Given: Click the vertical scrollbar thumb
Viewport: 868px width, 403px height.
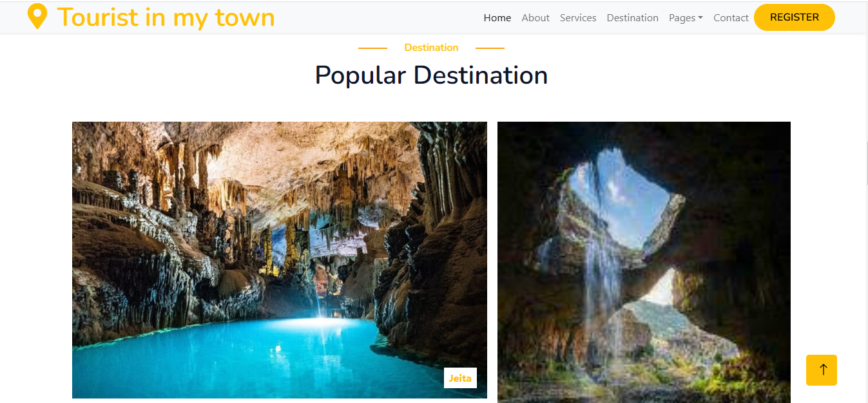Looking at the screenshot, I should [867, 162].
